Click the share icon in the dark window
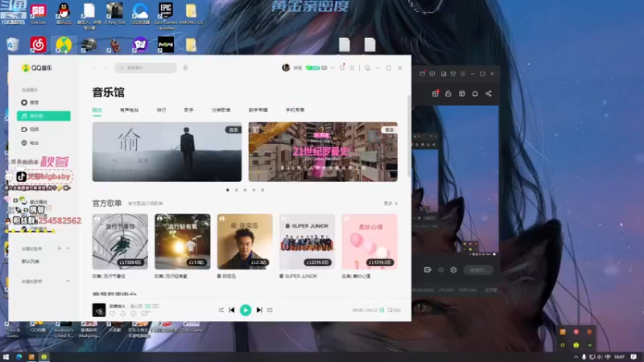The image size is (644, 362). 489,93
